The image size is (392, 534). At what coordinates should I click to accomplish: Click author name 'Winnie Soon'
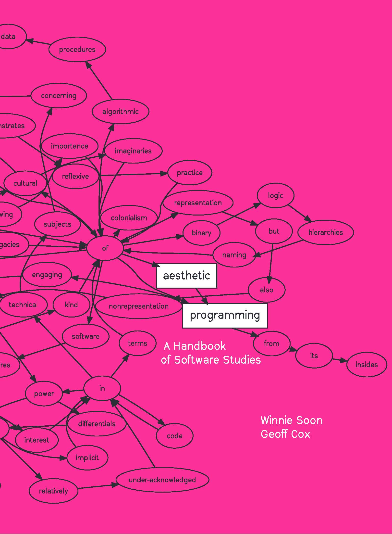click(x=291, y=420)
